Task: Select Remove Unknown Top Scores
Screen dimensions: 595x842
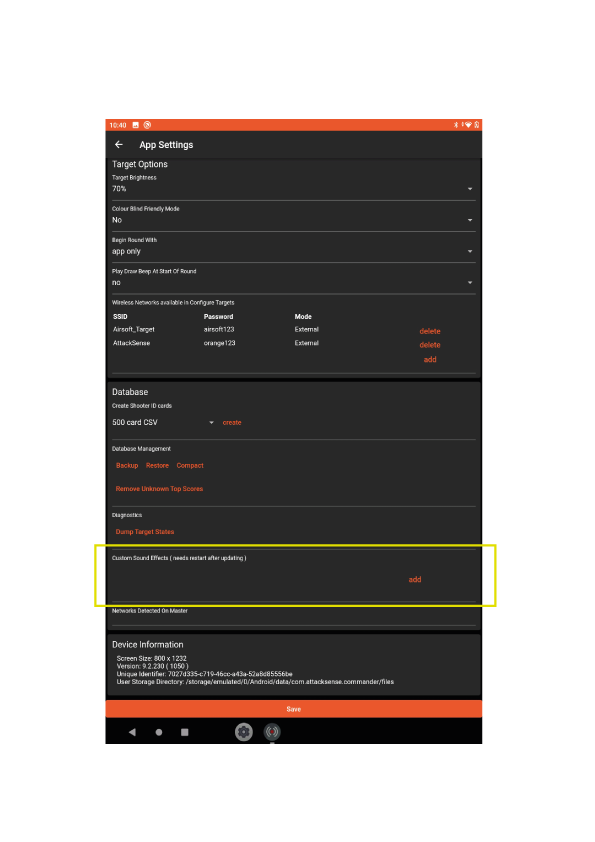Action: (x=159, y=489)
